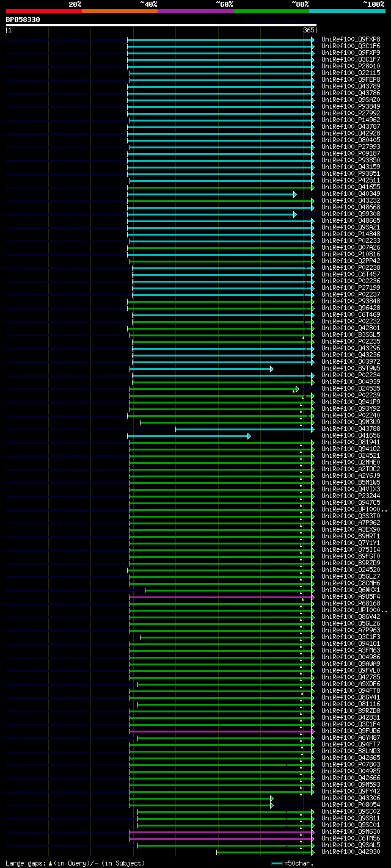Click the orange ~40% legend segment
This screenshot has height=868, width=391.
(119, 10)
